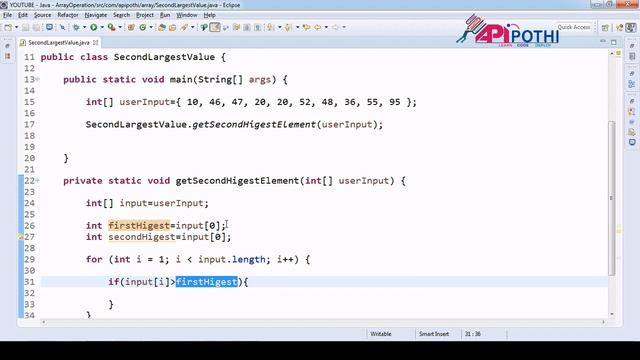Click the Outline view icon in right trim
The image size is (640, 360).
632,84
